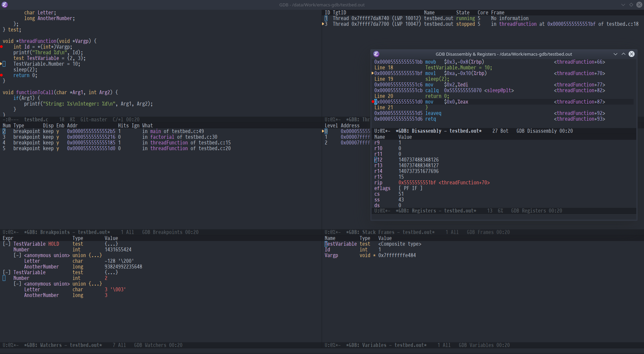Click 'retq' instruction in disassembly
This screenshot has height=354, width=644.
pyautogui.click(x=431, y=119)
